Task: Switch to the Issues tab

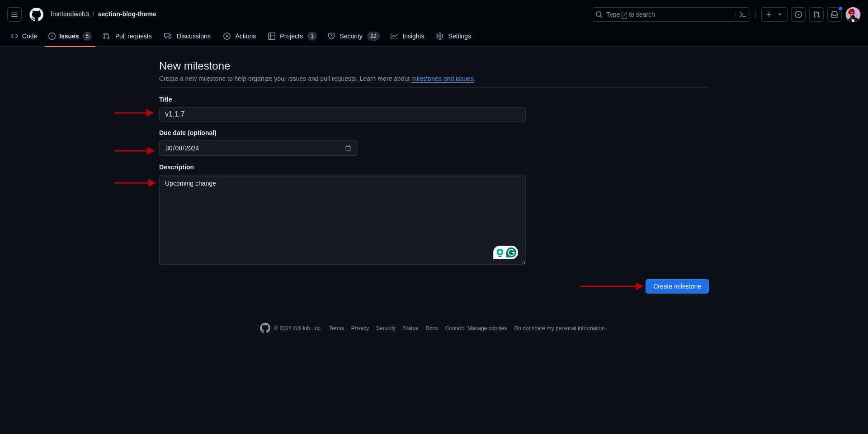Action: click(x=70, y=36)
